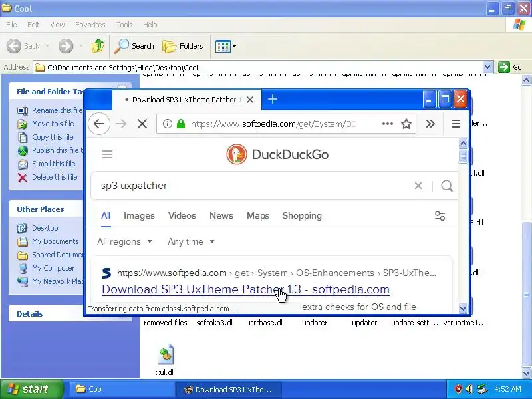The height and width of the screenshot is (399, 532).
Task: Click red security shield tray icon
Action: (458, 389)
